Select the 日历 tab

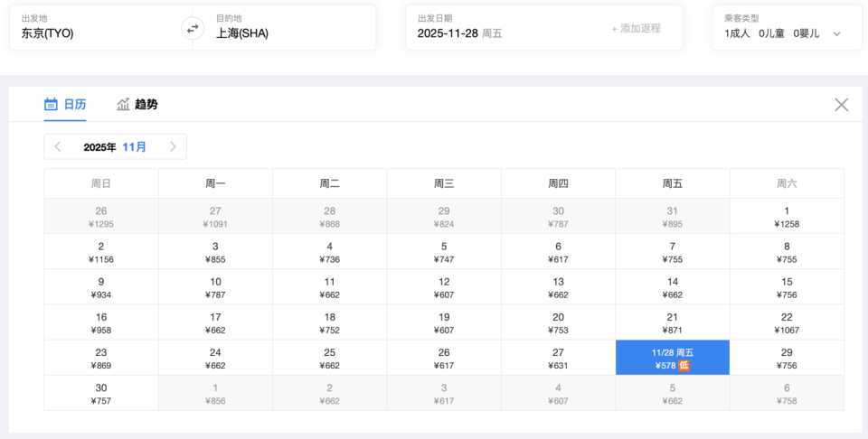75,105
